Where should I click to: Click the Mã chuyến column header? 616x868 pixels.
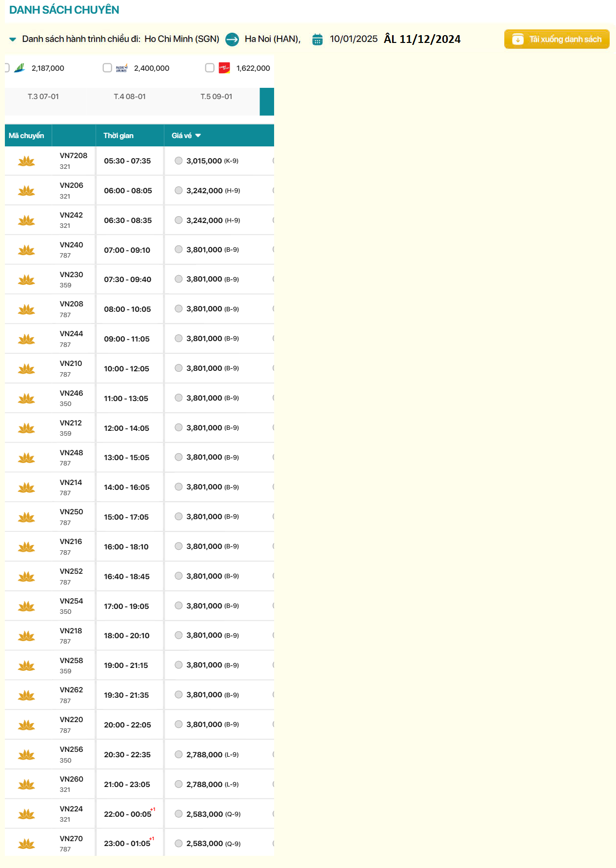pos(26,136)
